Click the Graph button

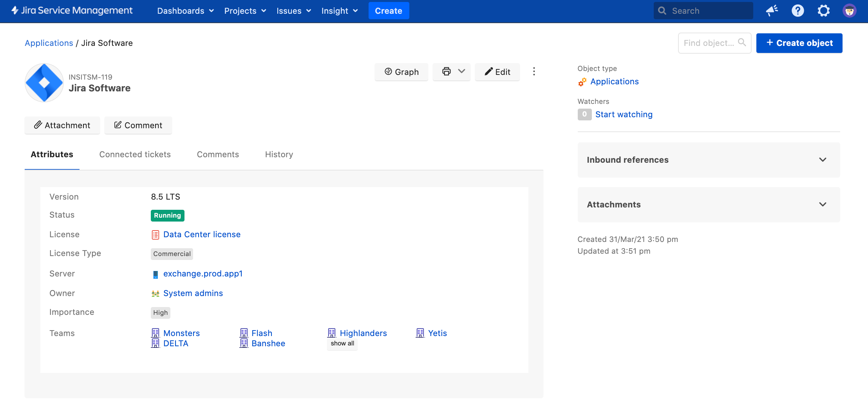[401, 72]
